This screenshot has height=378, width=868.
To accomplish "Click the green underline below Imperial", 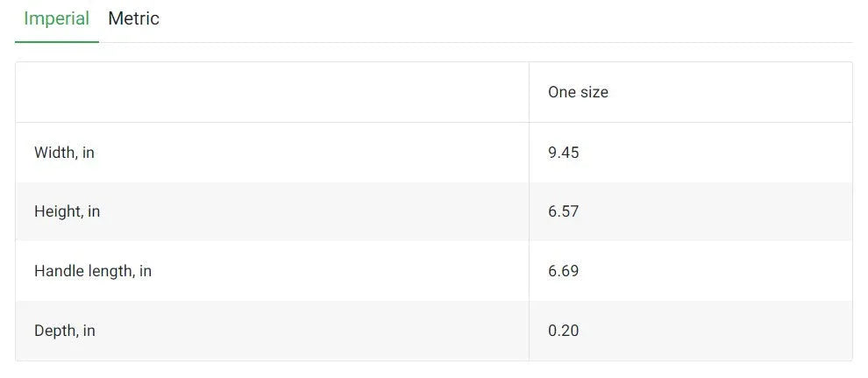I will 56,41.
